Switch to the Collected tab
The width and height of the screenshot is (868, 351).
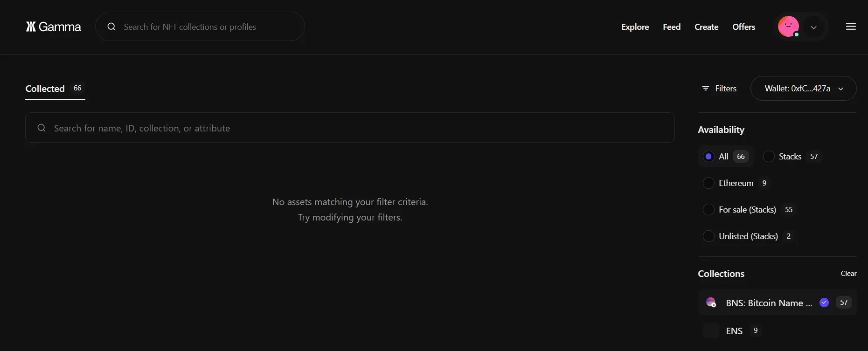click(45, 89)
